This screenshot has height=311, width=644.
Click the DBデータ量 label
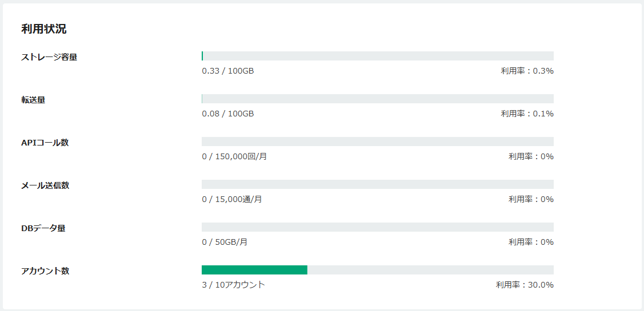click(x=43, y=228)
